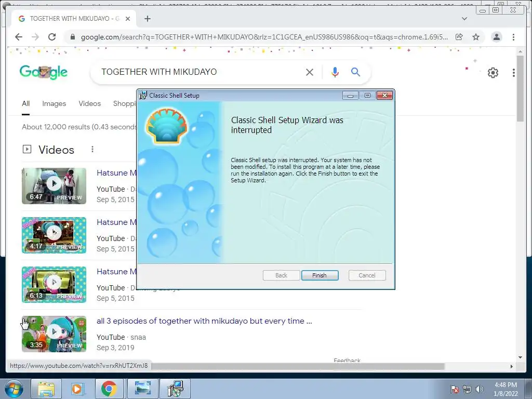Play the 6:13 video thumbnail
Image resolution: width=532 pixels, height=399 pixels.
[54, 285]
